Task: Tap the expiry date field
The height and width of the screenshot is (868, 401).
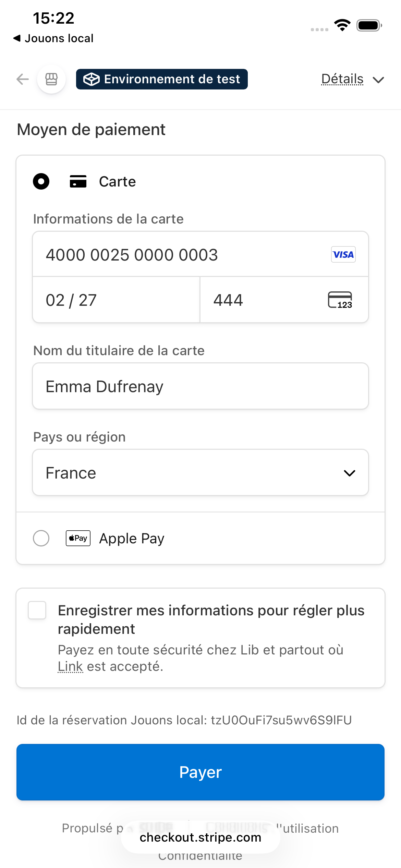Action: click(x=116, y=300)
